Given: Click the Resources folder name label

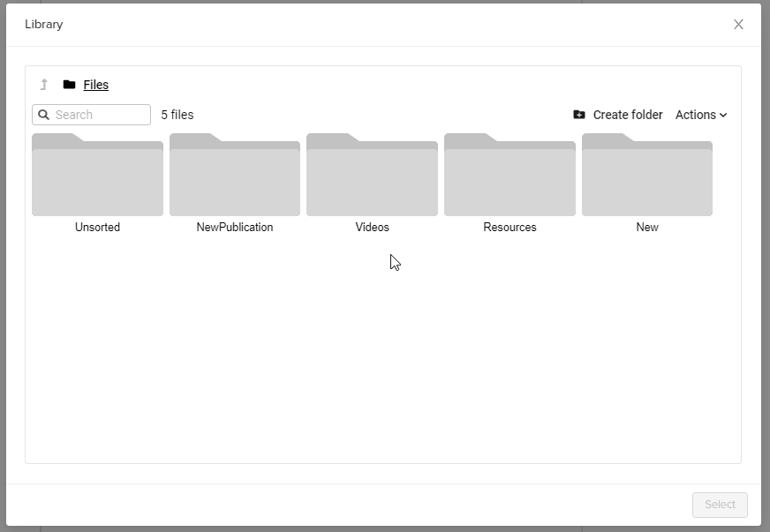Looking at the screenshot, I should click(510, 227).
